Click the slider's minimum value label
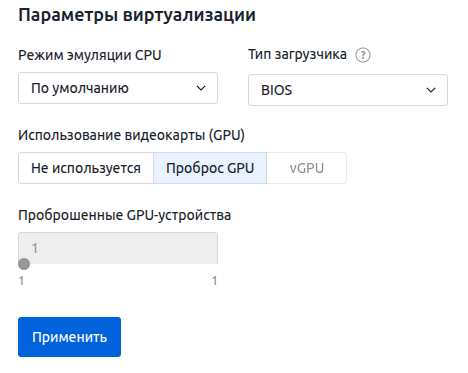The height and width of the screenshot is (373, 468). (21, 281)
